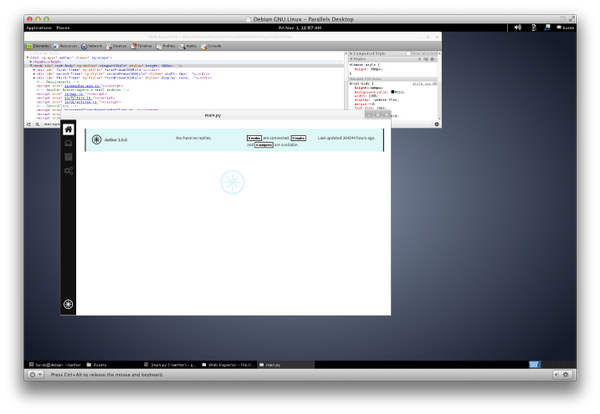Click the clock in the Debian top panel
The width and height of the screenshot is (600, 414).
[x=300, y=28]
